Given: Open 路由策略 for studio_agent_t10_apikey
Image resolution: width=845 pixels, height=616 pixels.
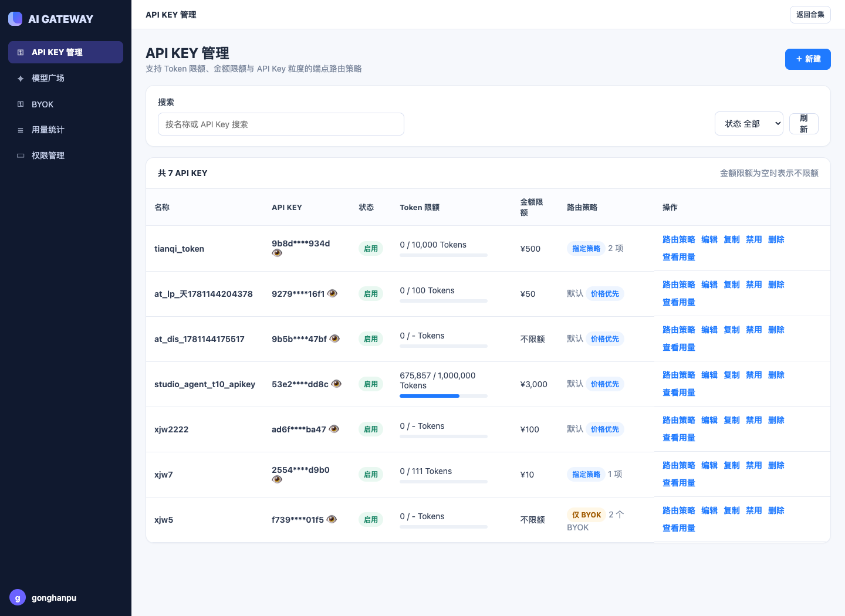Looking at the screenshot, I should pyautogui.click(x=679, y=375).
